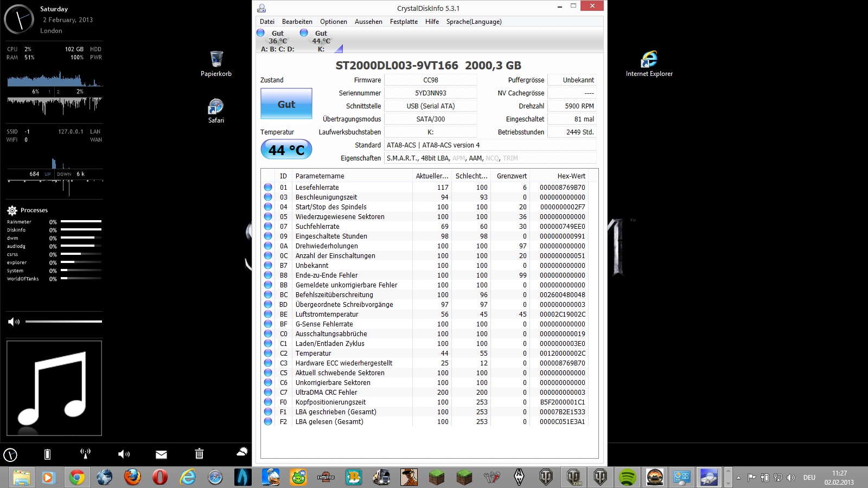
Task: Click the Grenzwert column header
Action: [512, 176]
